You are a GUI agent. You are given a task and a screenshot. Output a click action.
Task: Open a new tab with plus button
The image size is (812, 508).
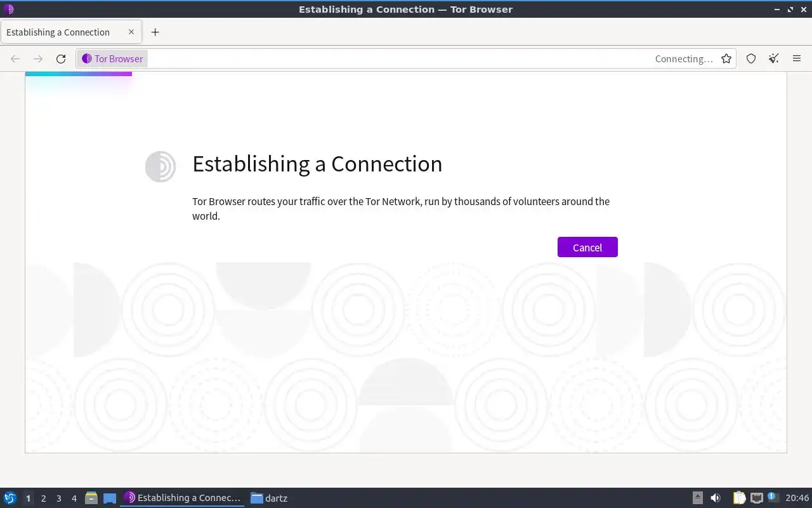tap(155, 32)
